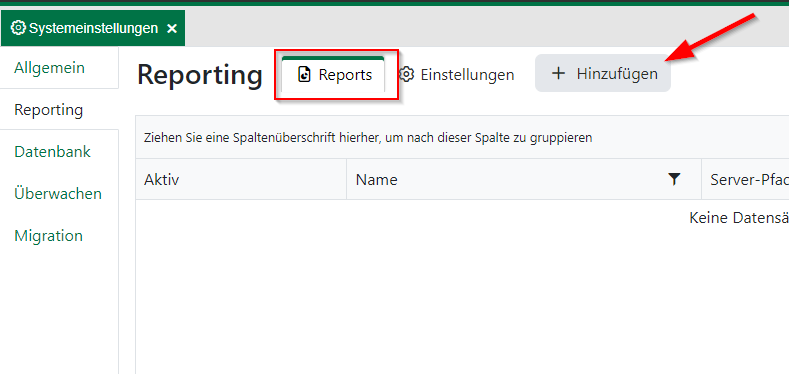Click the gear icon on Systemeinstellungen tab
789x374 pixels.
19,28
